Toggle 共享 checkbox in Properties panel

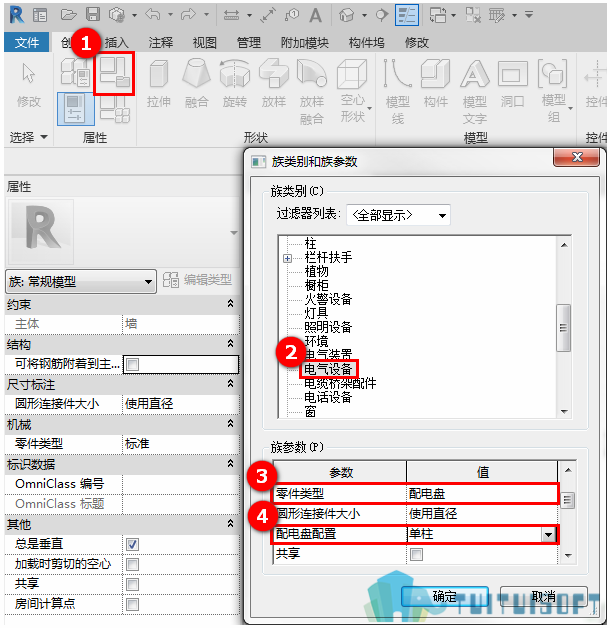[132, 584]
